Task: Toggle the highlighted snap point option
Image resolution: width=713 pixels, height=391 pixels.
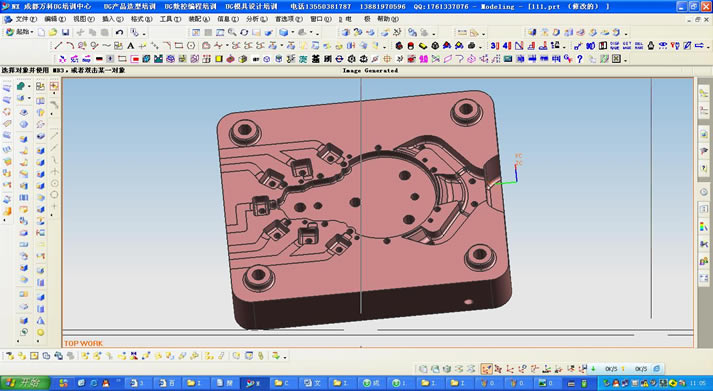Action: [x=486, y=369]
